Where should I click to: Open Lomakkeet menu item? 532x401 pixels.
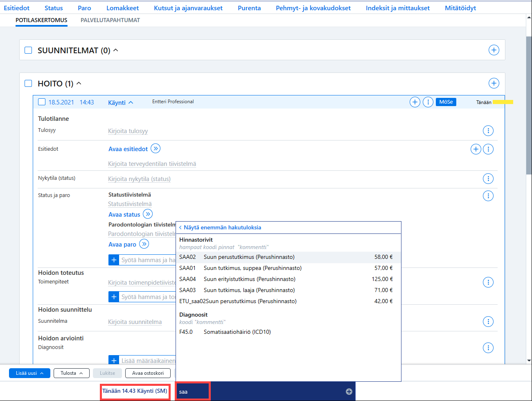[122, 8]
